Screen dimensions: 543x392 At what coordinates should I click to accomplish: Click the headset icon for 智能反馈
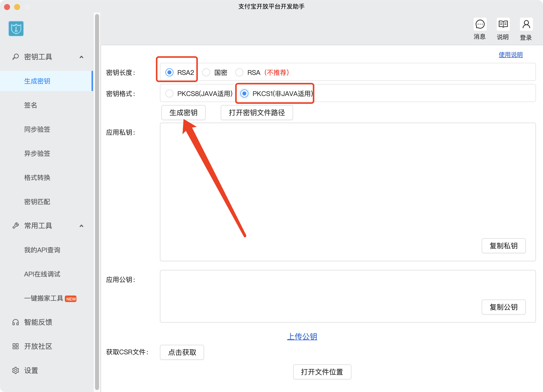16,322
